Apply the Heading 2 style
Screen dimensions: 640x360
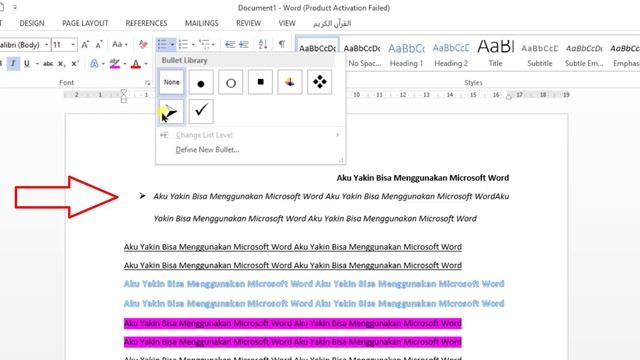tap(451, 54)
